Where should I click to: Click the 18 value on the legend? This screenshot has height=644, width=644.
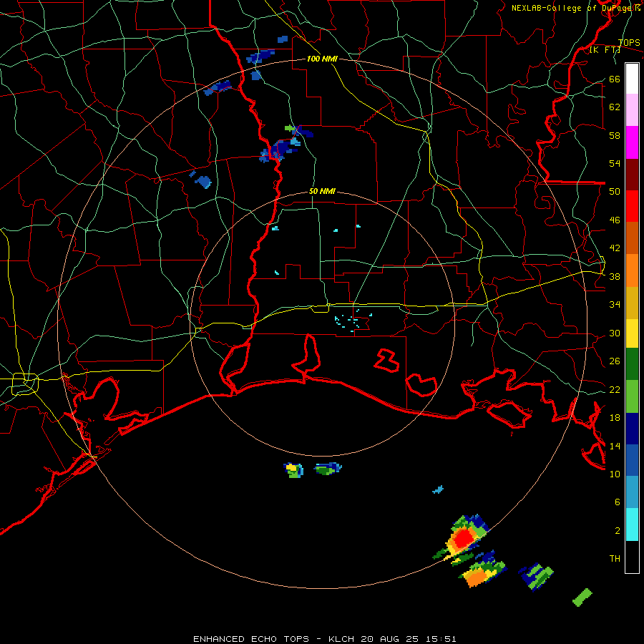615,418
